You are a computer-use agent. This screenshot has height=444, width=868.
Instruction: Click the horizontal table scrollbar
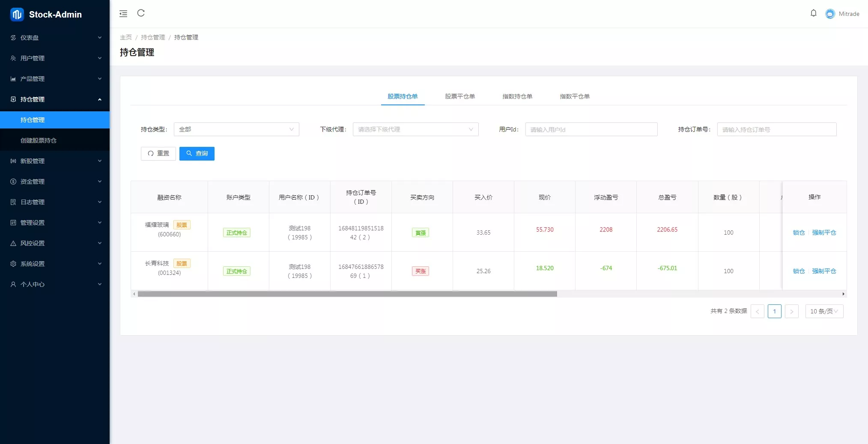coord(347,294)
